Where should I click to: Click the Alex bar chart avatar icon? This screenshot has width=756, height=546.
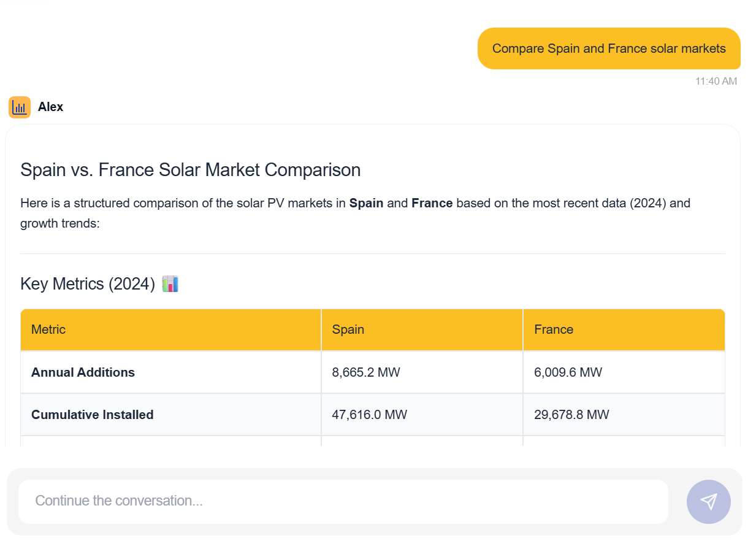20,107
